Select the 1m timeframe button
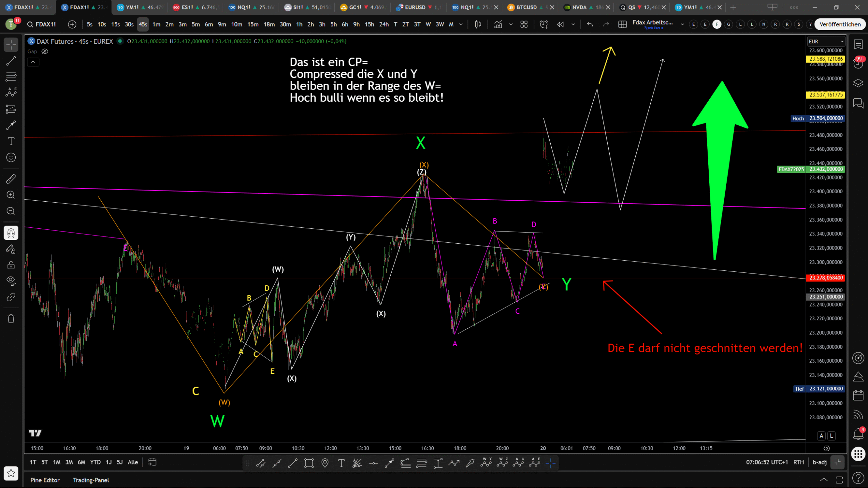The width and height of the screenshot is (868, 488). (156, 24)
